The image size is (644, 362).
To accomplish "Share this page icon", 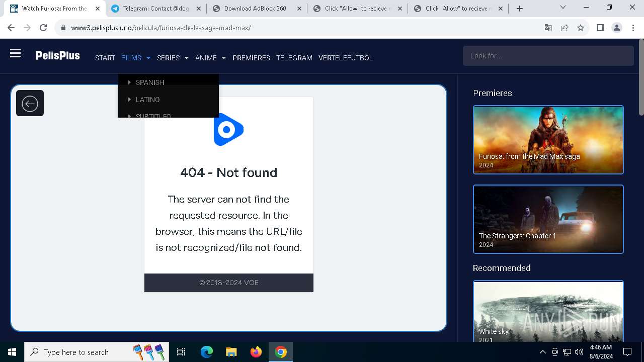I will pos(565,28).
